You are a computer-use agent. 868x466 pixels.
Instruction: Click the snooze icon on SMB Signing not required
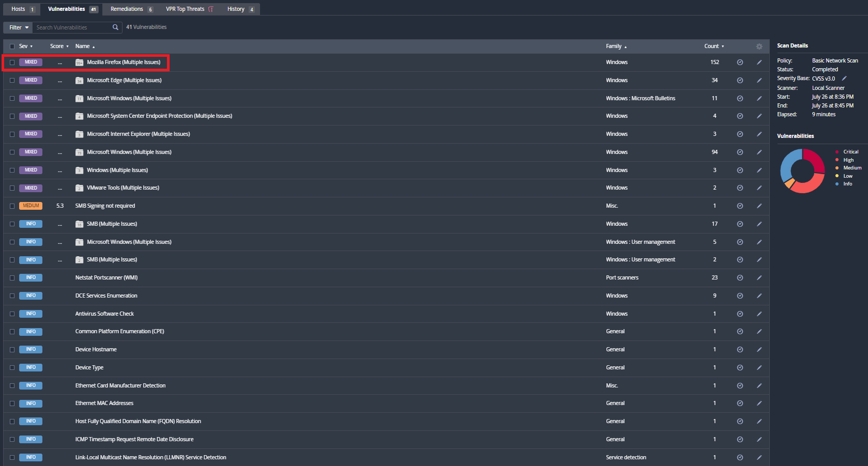tap(740, 206)
